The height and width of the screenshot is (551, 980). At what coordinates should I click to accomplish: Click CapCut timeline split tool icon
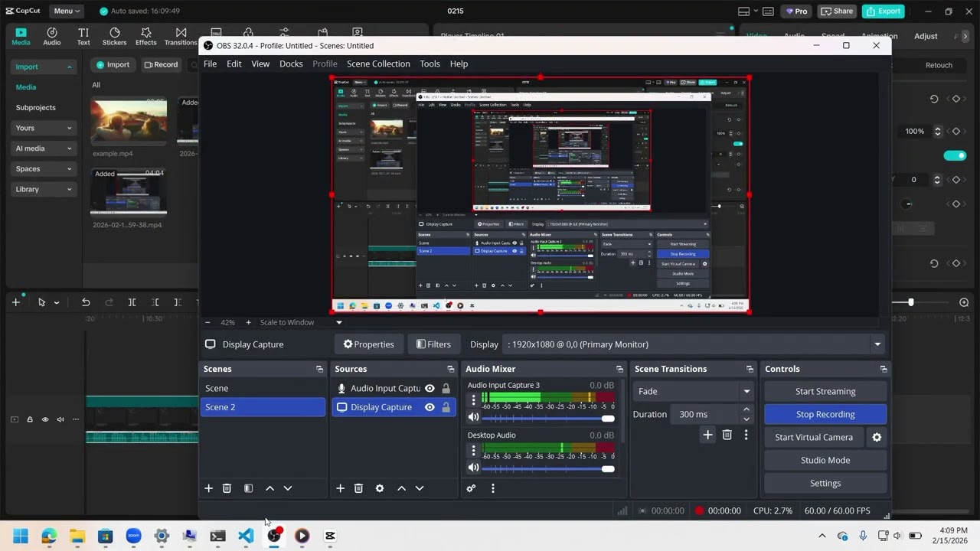(132, 302)
